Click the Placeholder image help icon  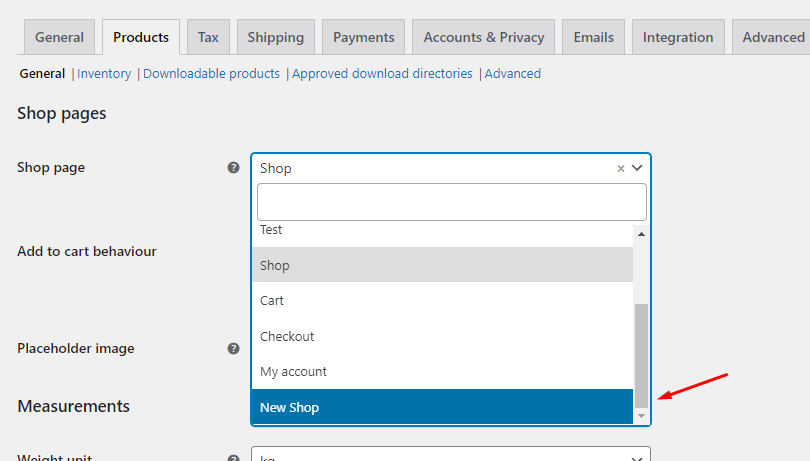[x=233, y=348]
